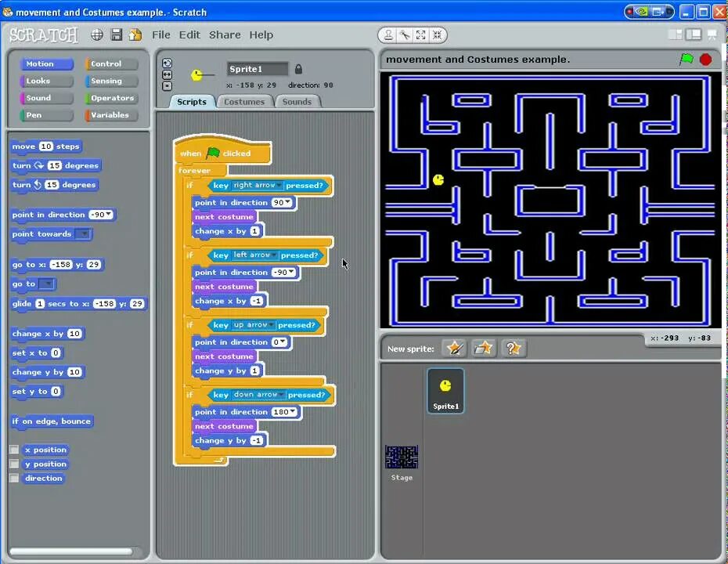Open the Looks block category
The height and width of the screenshot is (564, 728).
[x=46, y=81]
